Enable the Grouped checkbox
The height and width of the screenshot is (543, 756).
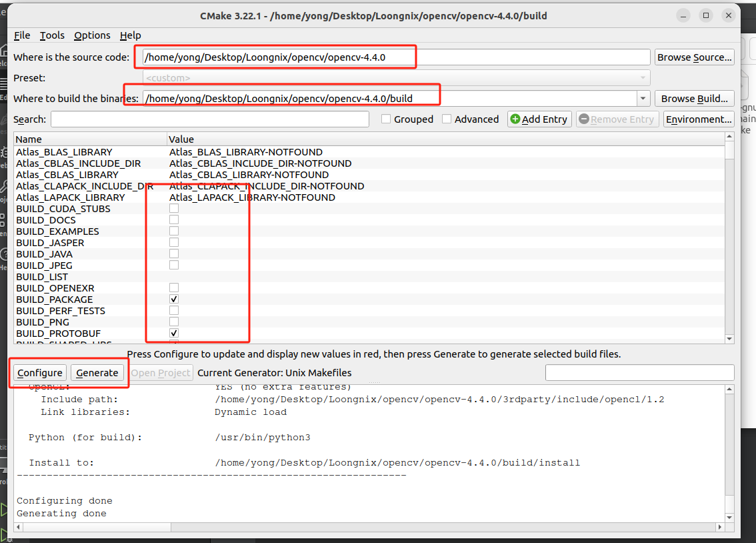point(386,119)
